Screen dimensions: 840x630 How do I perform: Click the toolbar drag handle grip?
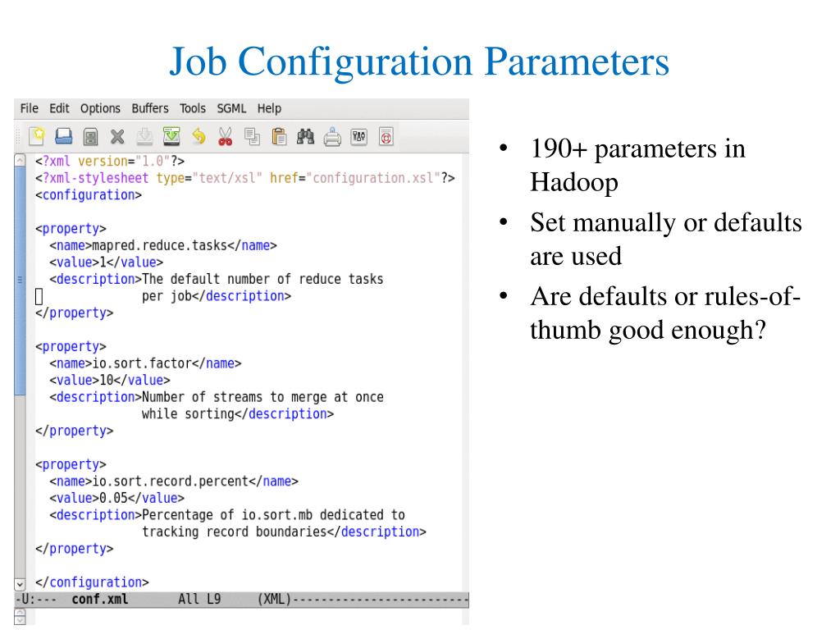(x=18, y=137)
